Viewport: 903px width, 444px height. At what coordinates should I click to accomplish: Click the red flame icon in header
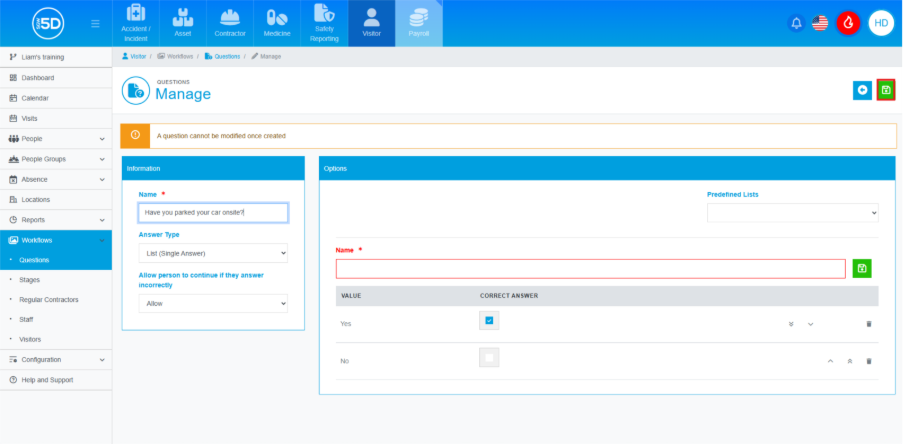848,23
